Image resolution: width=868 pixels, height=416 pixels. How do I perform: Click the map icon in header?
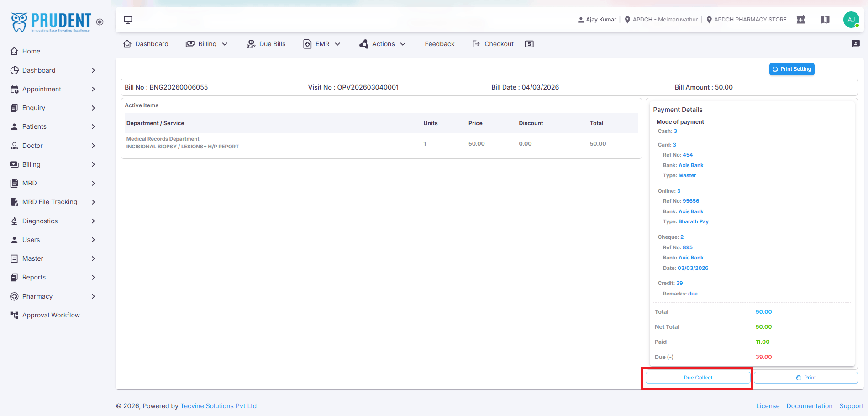tap(825, 20)
